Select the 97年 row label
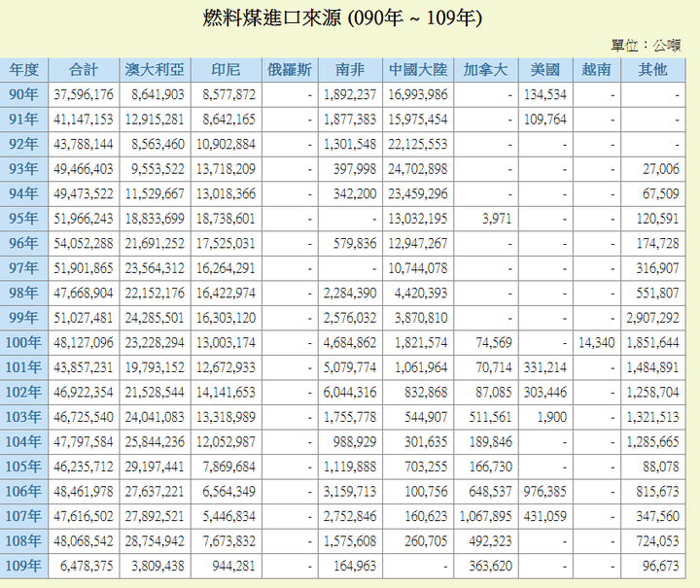Image resolution: width=700 pixels, height=588 pixels. pos(24,268)
